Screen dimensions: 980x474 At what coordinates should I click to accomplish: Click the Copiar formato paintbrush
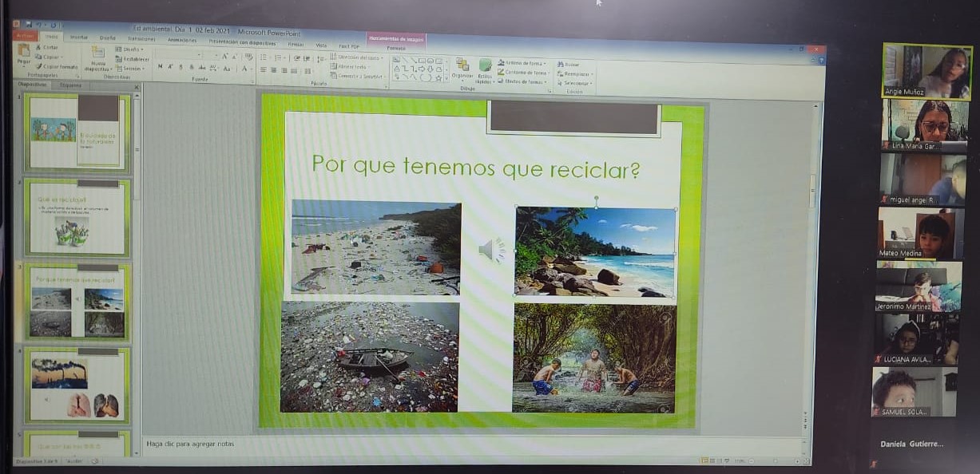point(56,67)
